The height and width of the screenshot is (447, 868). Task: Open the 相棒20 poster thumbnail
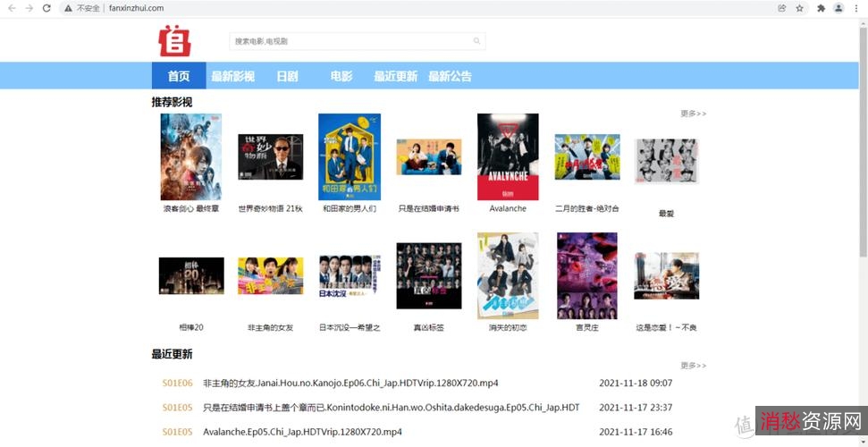tap(191, 276)
